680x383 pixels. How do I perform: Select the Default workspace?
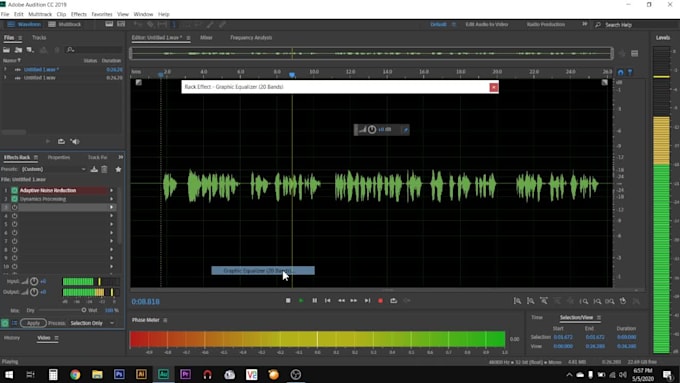438,24
